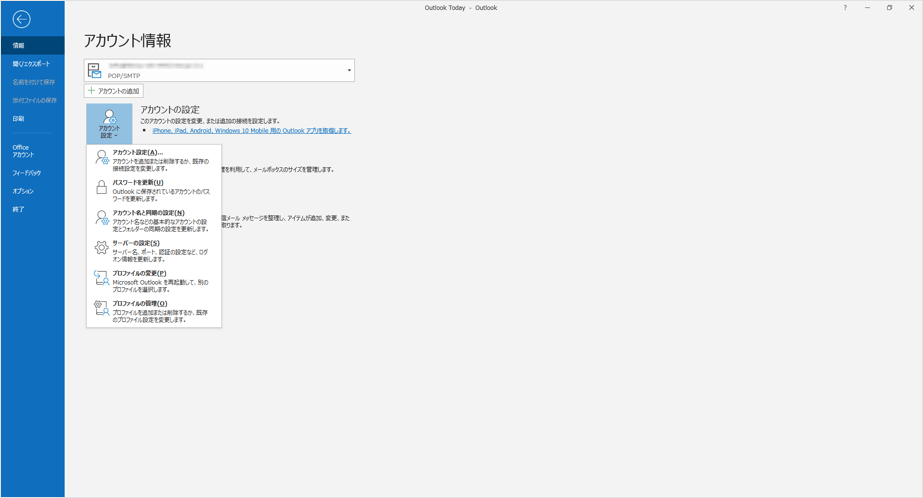The width and height of the screenshot is (923, 498).
Task: Click the padlock icon for パスワードを更新
Action: (x=101, y=188)
